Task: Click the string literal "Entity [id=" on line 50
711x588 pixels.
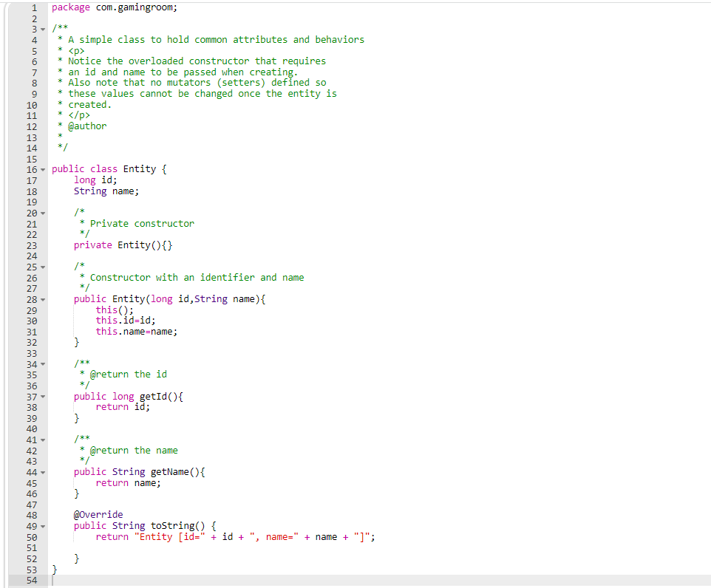Action: tap(169, 537)
